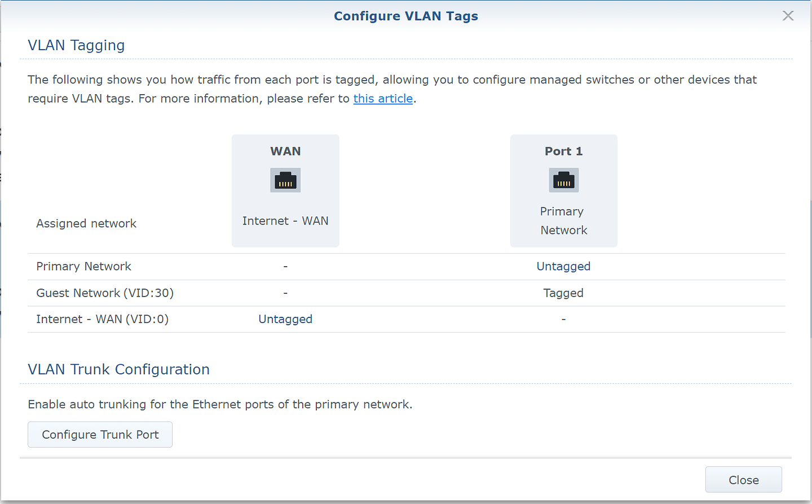812x504 pixels.
Task: Click the Configure Trunk Port button
Action: click(100, 434)
